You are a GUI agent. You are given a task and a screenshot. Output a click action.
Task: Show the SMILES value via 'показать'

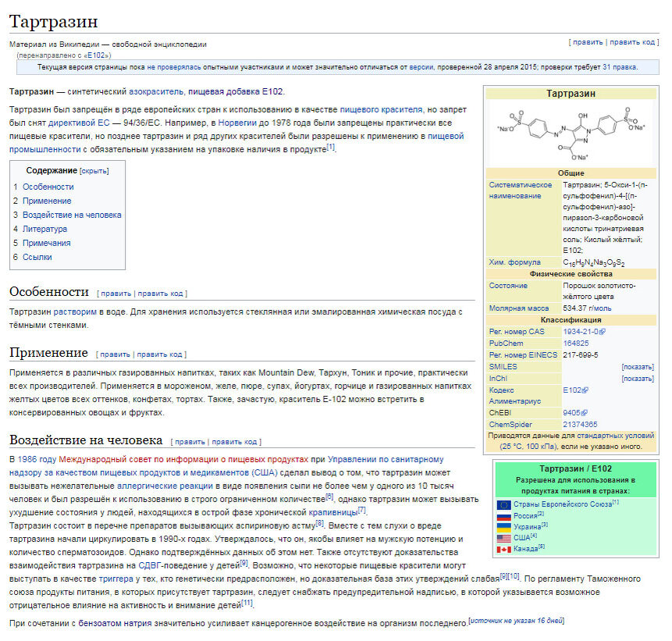click(x=638, y=367)
